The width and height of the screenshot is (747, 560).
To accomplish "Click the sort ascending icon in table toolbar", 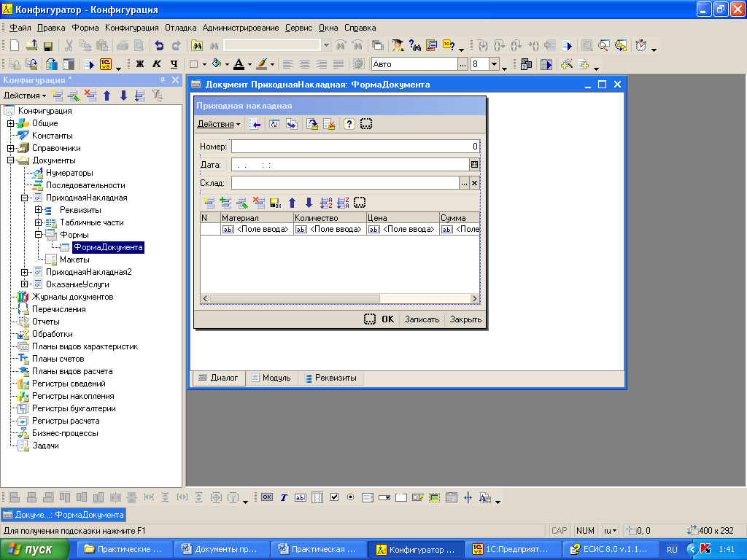I will (x=326, y=203).
